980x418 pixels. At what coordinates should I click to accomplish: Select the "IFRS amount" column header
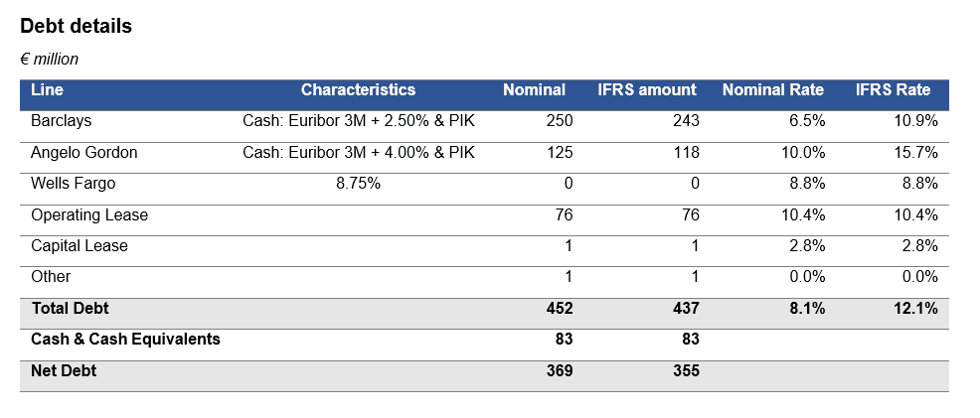(x=646, y=90)
